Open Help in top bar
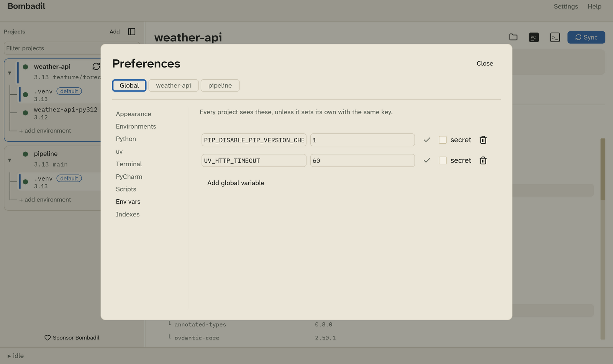This screenshot has width=613, height=364. pos(594,7)
